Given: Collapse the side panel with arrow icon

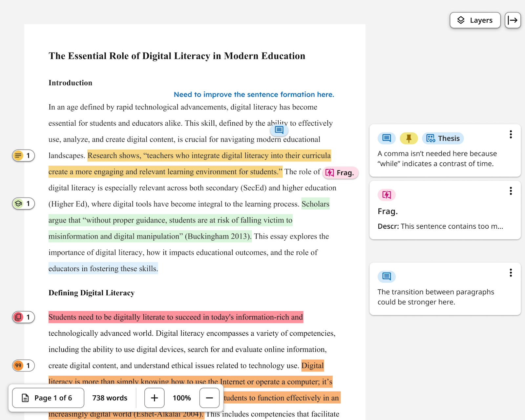Looking at the screenshot, I should tap(513, 20).
